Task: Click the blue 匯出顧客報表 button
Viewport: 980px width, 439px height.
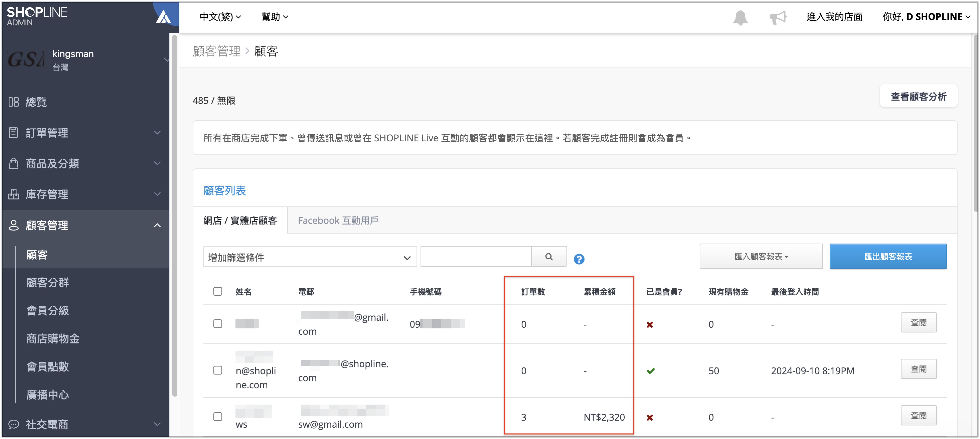Action: click(888, 256)
